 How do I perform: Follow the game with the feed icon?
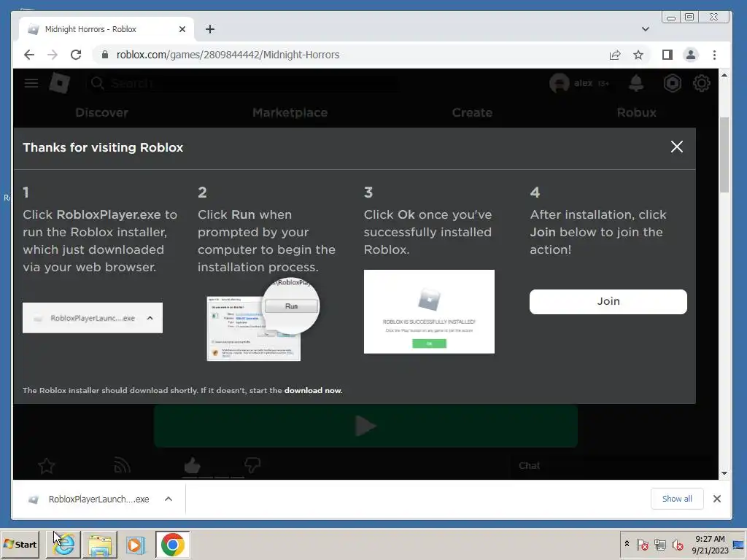point(122,466)
